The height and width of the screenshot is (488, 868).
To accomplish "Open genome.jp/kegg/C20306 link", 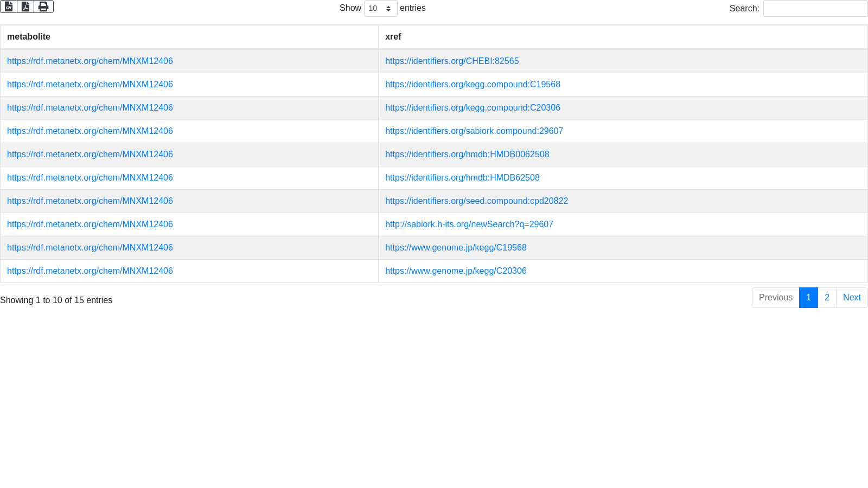I will (x=455, y=271).
